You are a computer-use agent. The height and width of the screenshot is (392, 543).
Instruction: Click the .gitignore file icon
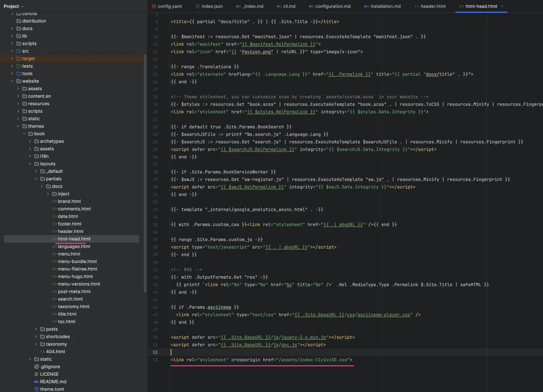coord(37,367)
